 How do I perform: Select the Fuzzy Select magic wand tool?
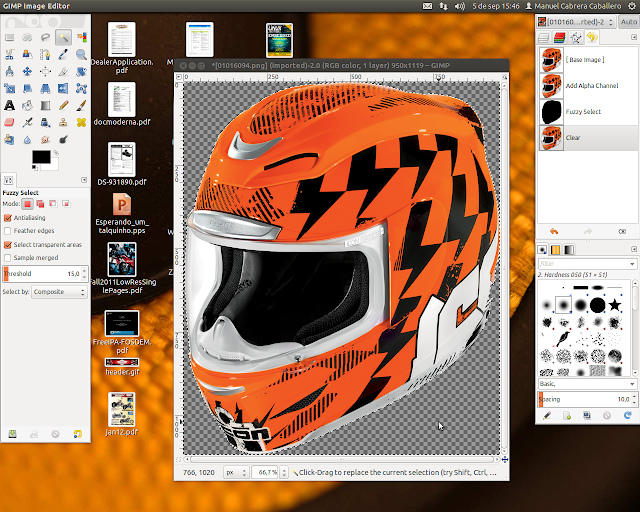[63, 38]
